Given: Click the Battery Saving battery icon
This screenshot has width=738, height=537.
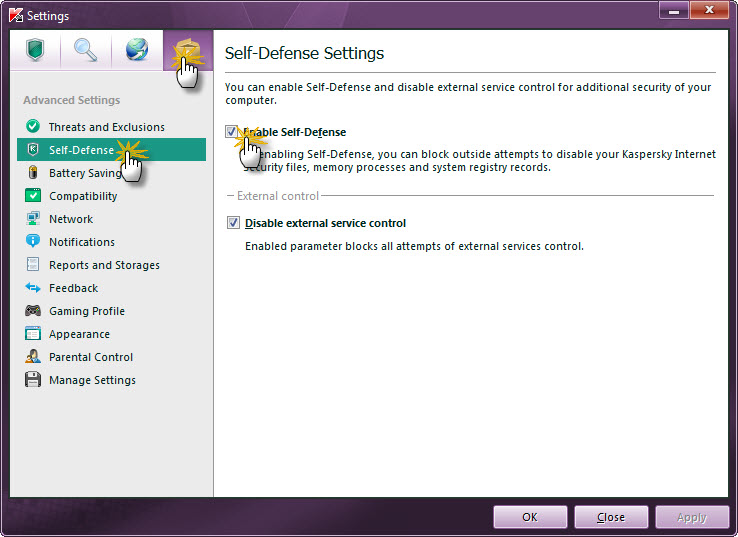Looking at the screenshot, I should tap(32, 172).
